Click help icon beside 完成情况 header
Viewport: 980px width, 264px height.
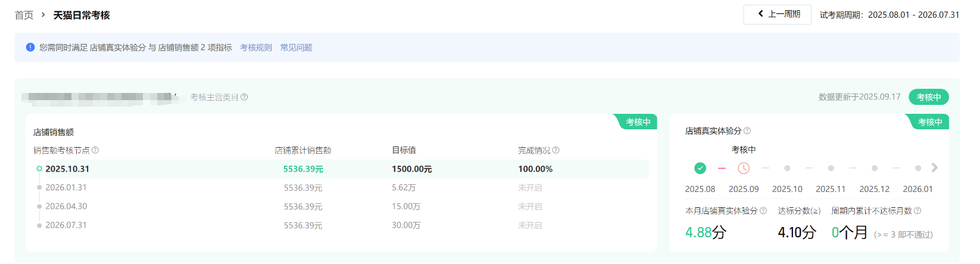pos(555,150)
